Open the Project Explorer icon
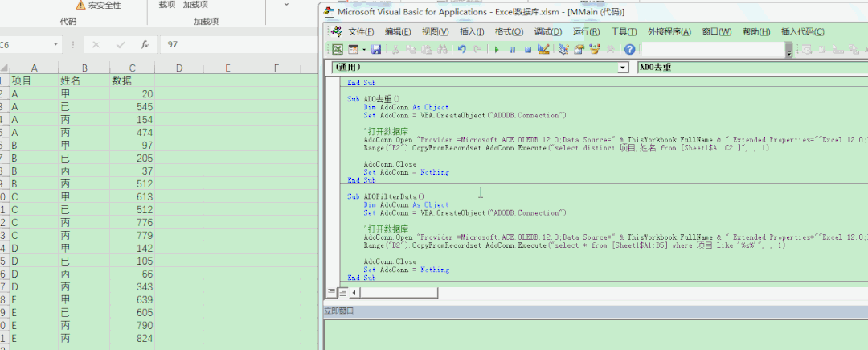The width and height of the screenshot is (868, 350). (x=563, y=50)
